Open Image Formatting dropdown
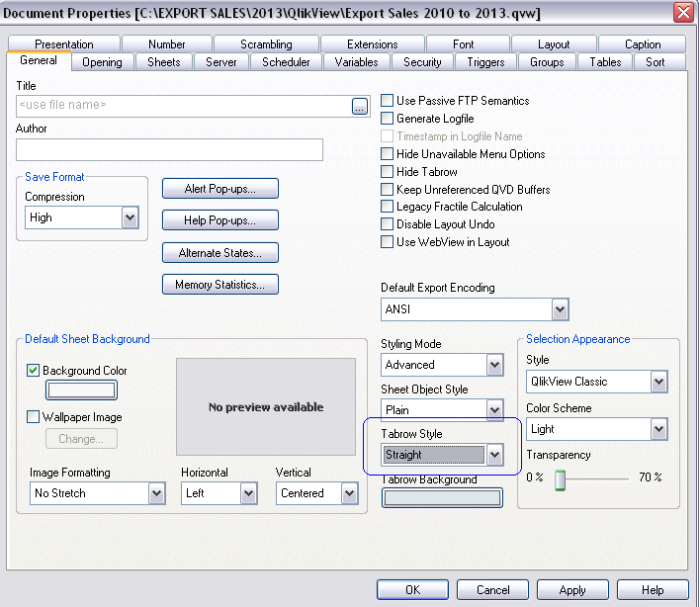Viewport: 700px width, 607px height. pyautogui.click(x=156, y=493)
